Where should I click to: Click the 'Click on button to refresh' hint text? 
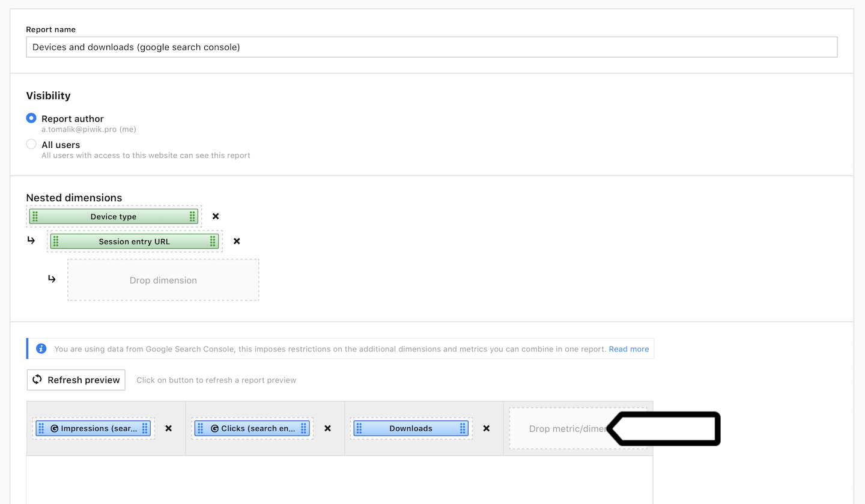click(216, 380)
